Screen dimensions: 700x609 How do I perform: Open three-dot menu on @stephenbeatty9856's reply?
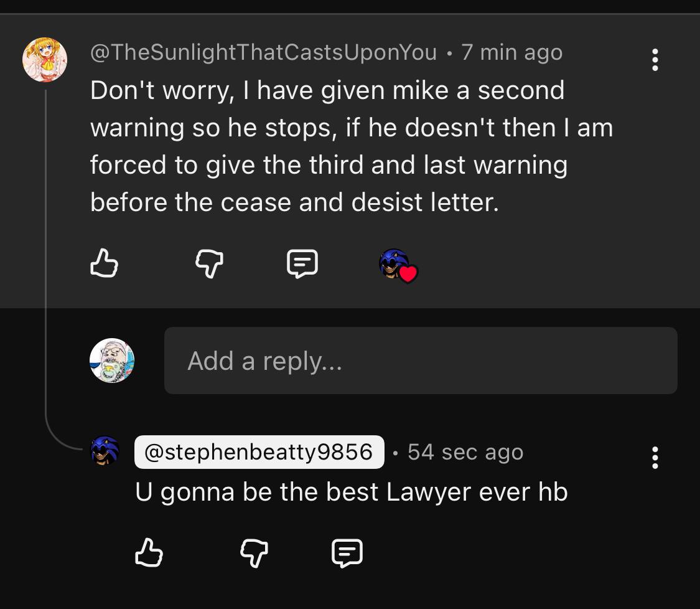655,458
